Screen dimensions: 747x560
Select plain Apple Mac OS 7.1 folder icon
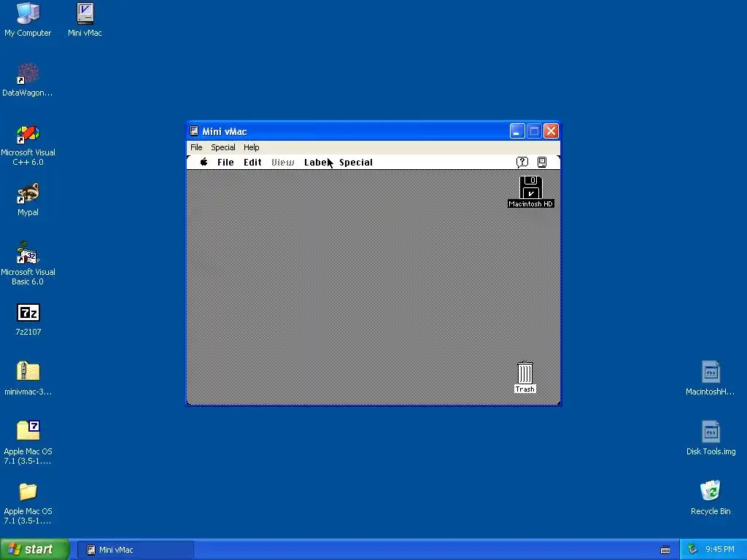click(x=28, y=491)
